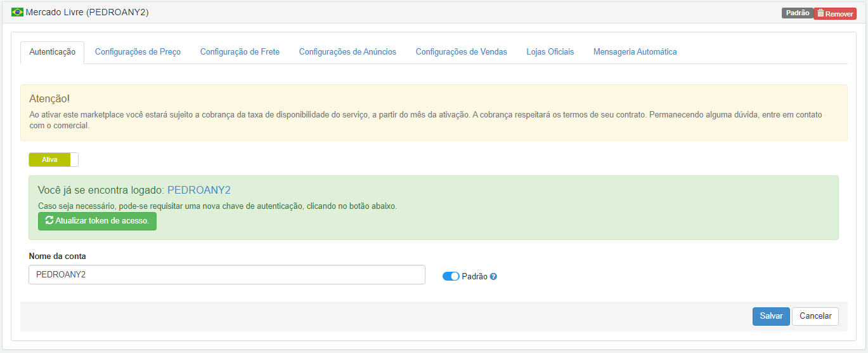This screenshot has width=868, height=353.
Task: Click the Atenção! warning heading
Action: [x=49, y=99]
